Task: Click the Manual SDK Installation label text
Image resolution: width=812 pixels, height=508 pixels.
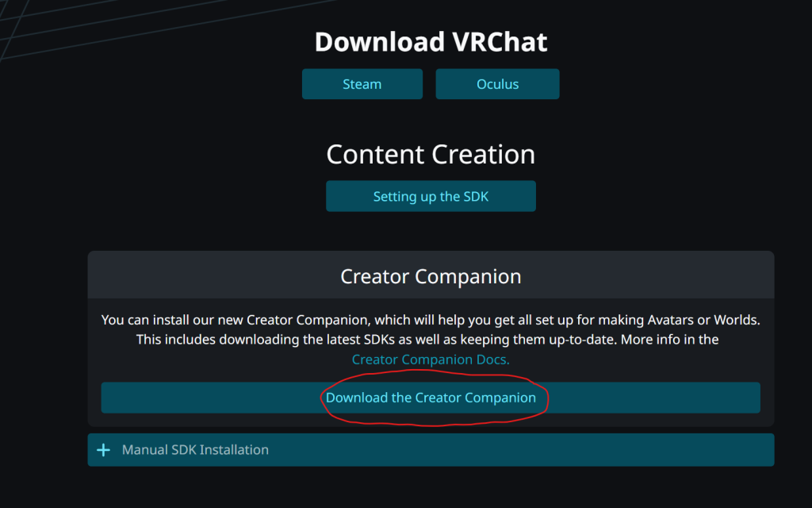Action: (x=195, y=450)
